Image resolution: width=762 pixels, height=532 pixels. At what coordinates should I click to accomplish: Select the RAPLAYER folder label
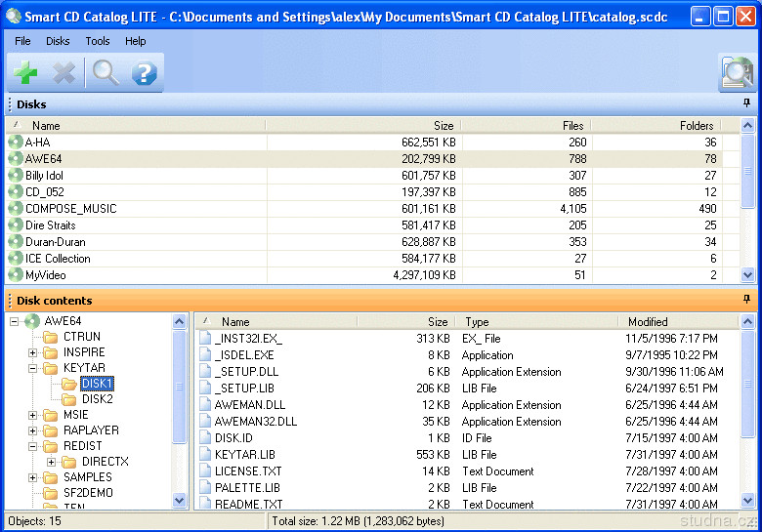point(91,430)
